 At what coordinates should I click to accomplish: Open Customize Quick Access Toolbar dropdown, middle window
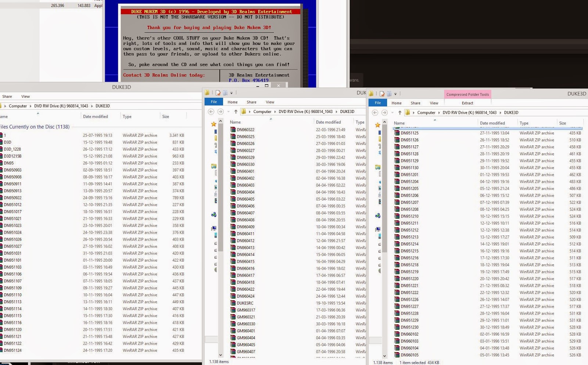tap(231, 93)
